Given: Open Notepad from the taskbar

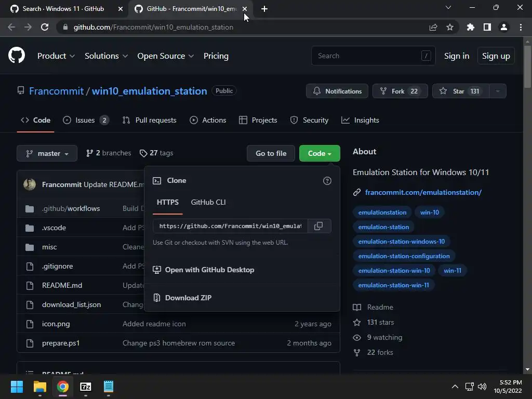Looking at the screenshot, I should pos(109,387).
